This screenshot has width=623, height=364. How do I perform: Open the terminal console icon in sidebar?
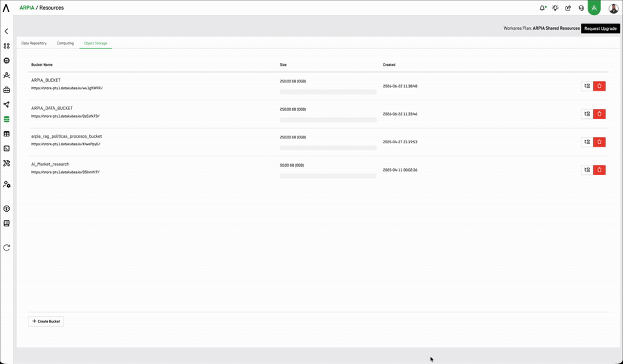click(x=6, y=148)
